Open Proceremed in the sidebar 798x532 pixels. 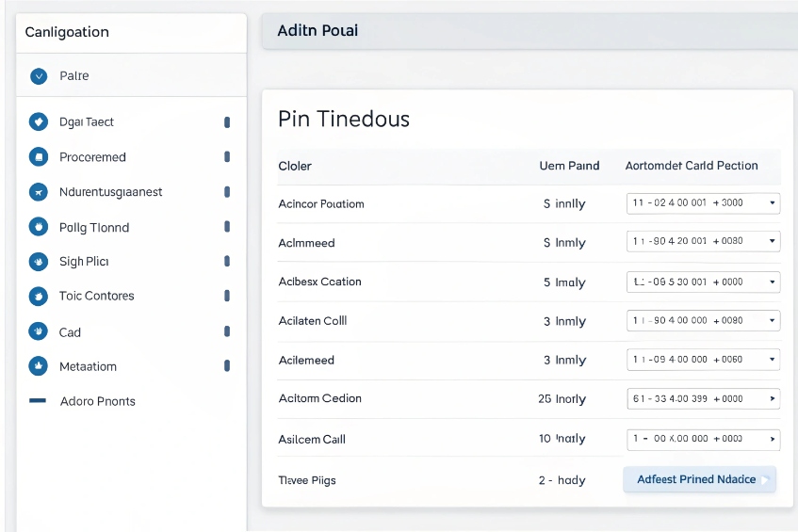(x=92, y=157)
